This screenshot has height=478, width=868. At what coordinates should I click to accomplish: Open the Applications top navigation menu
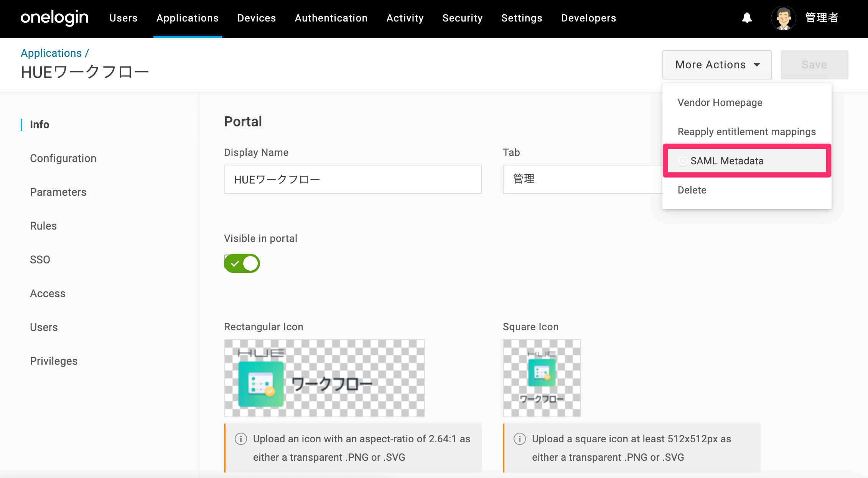(188, 18)
